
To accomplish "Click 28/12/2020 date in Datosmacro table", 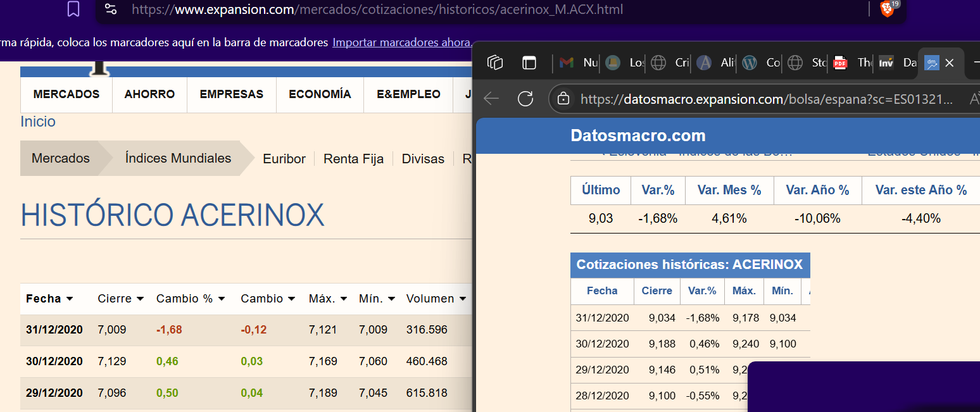I will click(x=603, y=396).
